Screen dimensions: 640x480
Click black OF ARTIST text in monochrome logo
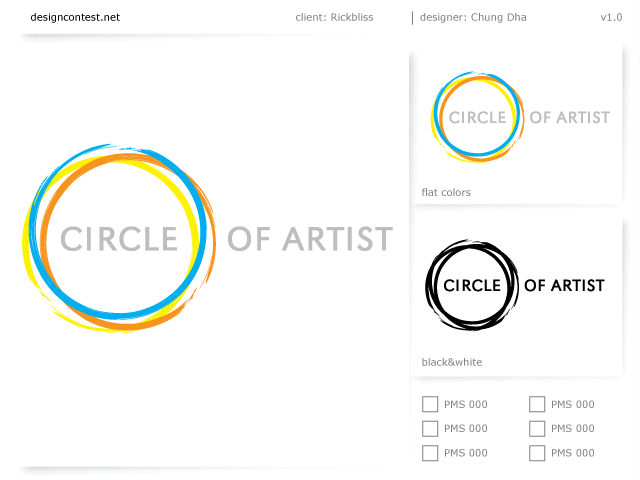point(565,285)
